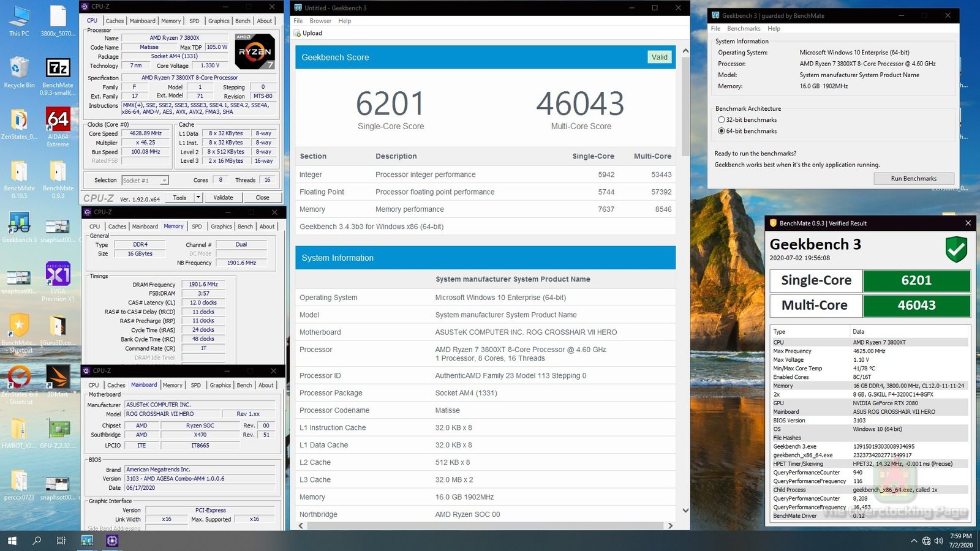Viewport: 980px width, 551px height.
Task: Launch the 3DMark desktop shortcut
Action: [58, 378]
